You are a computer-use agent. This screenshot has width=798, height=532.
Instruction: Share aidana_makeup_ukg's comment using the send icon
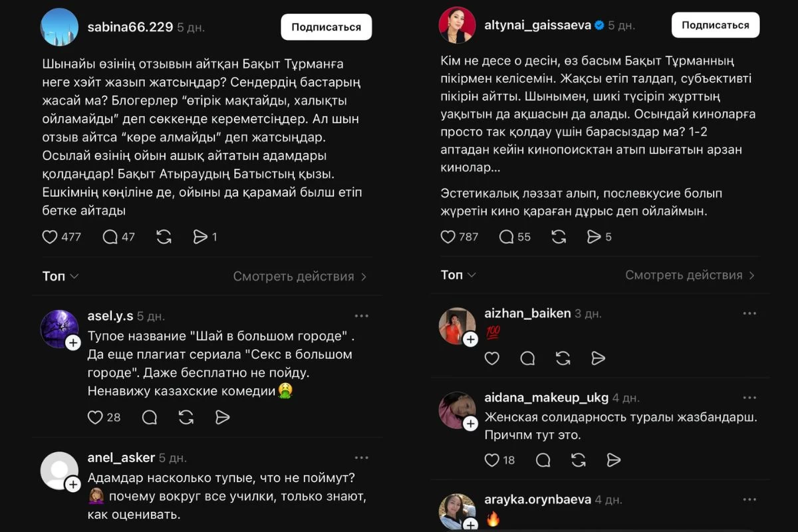pos(613,459)
